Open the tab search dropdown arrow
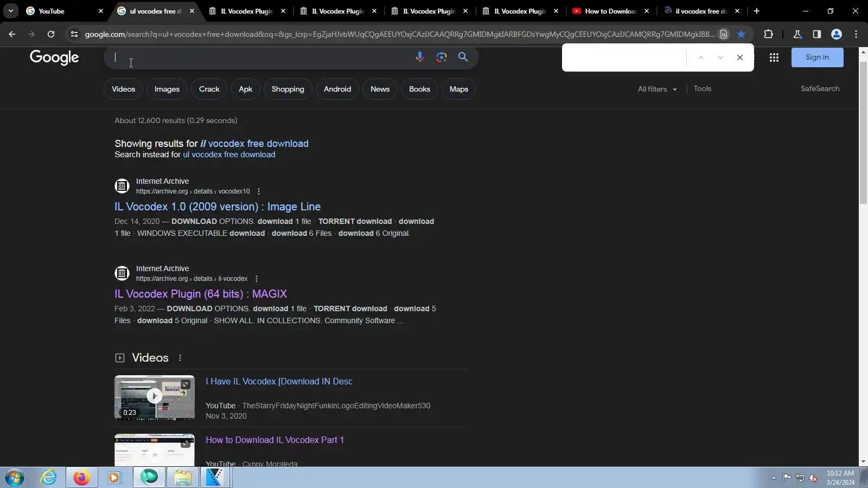The image size is (868, 488). coord(11,11)
